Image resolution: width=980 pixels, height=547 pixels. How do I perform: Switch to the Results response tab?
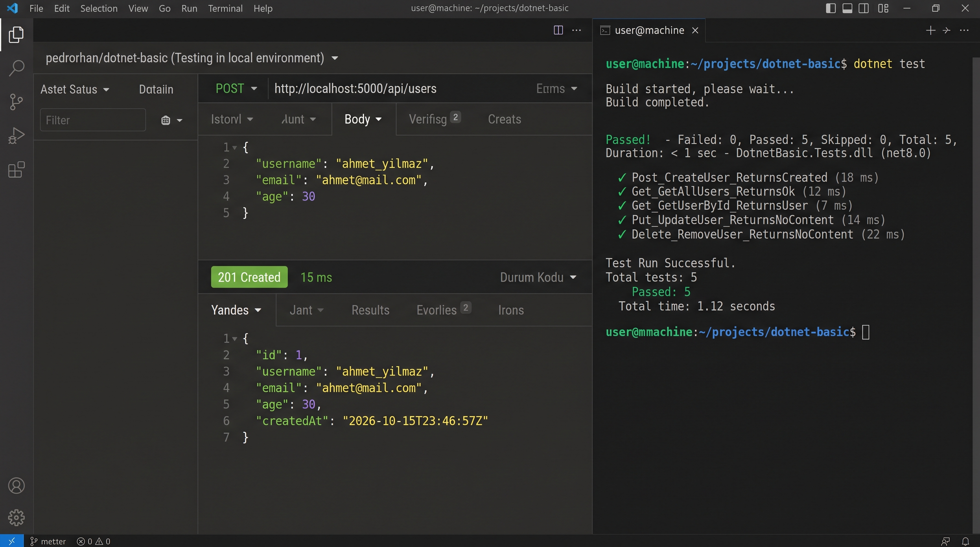point(370,310)
